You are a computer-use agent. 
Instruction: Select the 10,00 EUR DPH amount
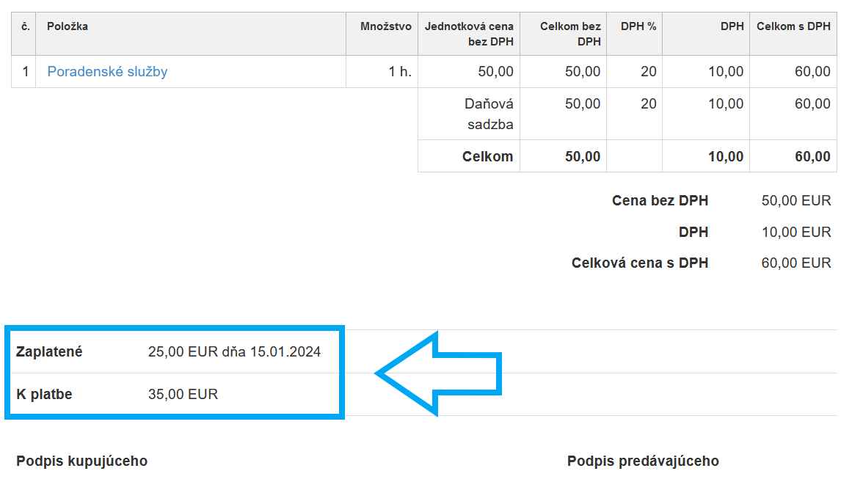pos(796,233)
